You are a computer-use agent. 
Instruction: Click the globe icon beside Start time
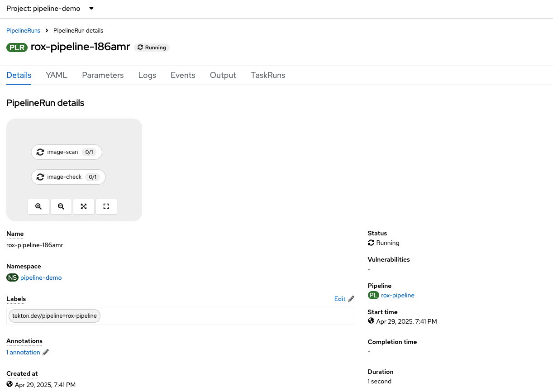371,321
